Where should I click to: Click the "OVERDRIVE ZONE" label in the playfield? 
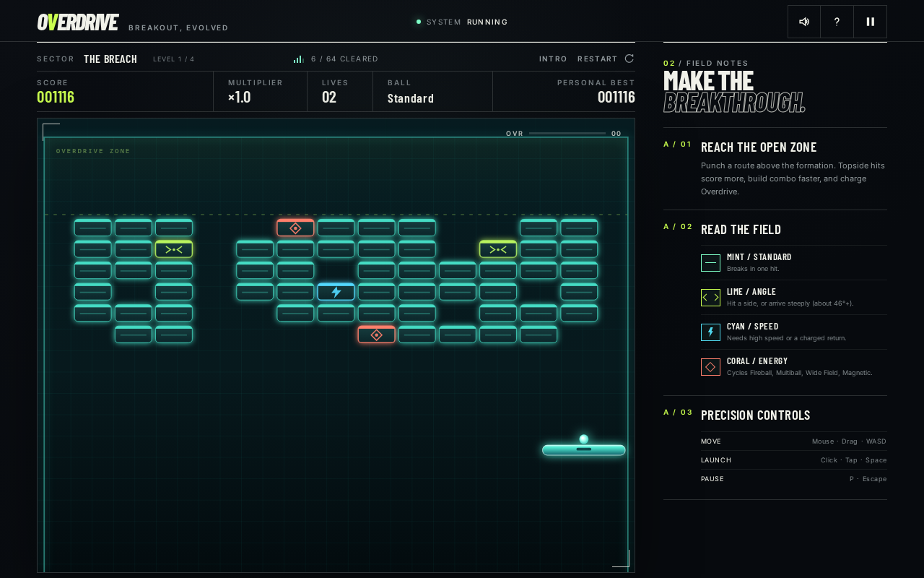94,151
